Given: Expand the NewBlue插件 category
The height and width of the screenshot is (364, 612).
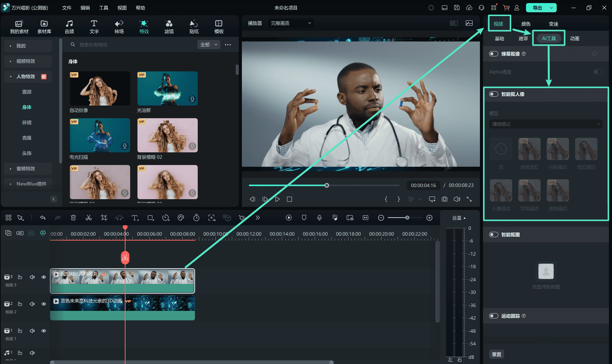Looking at the screenshot, I should coord(28,184).
